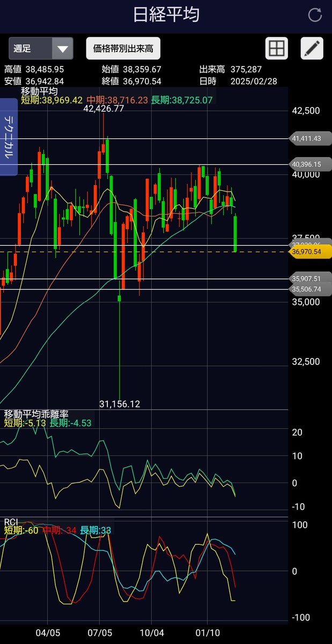Tap the 長期:-4.53 deviation value
The image size is (332, 644).
[x=70, y=423]
